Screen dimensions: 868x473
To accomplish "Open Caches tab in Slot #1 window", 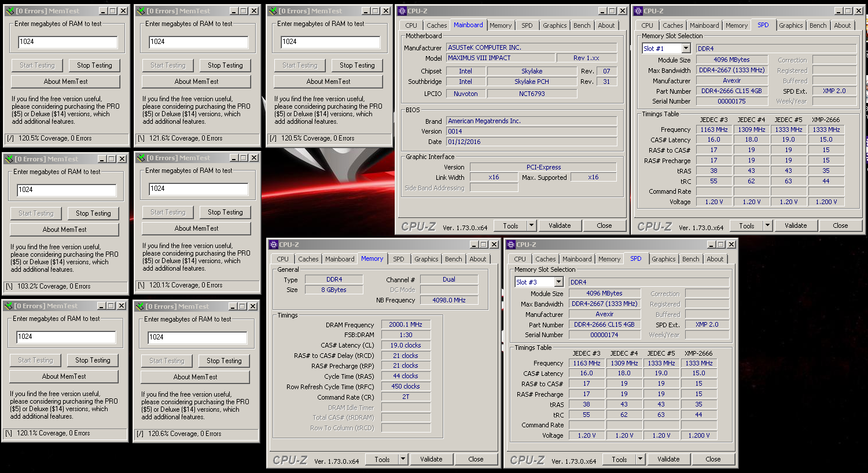I will coord(673,25).
